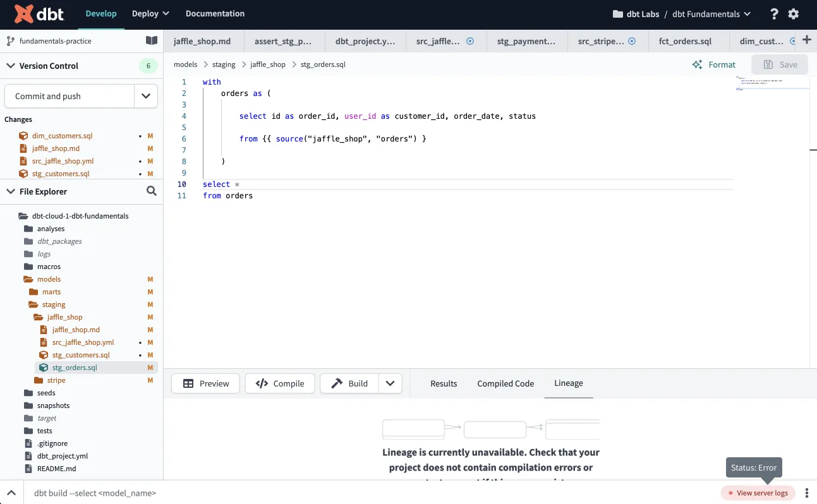Click the code minimap preview
This screenshot has width=817, height=504.
pos(772,84)
